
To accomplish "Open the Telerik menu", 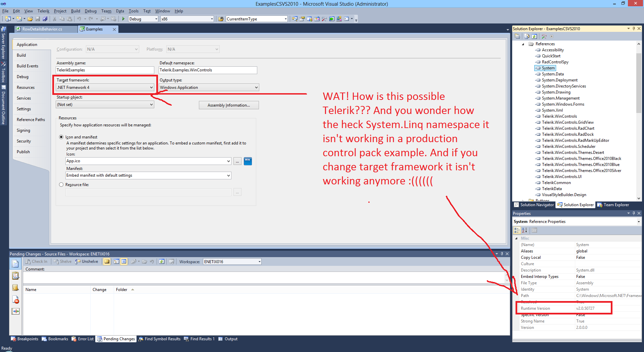I will point(43,11).
